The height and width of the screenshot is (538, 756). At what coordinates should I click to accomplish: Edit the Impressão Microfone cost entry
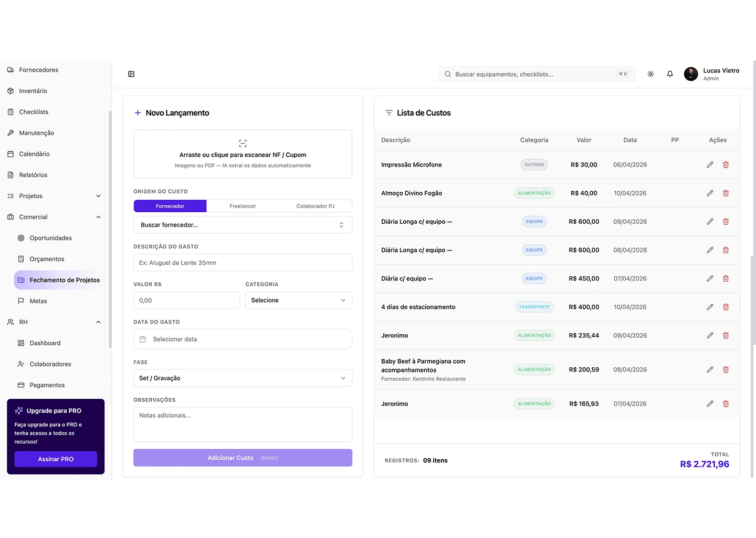(x=710, y=165)
